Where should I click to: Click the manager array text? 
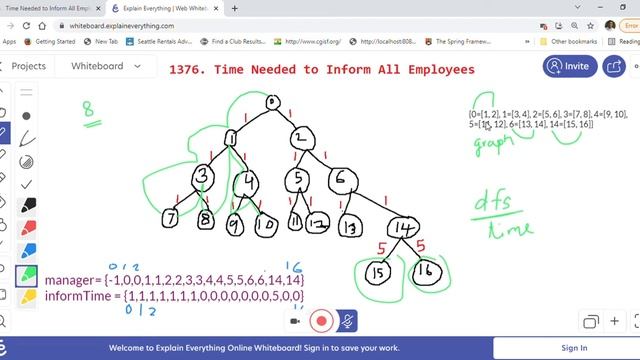174,280
